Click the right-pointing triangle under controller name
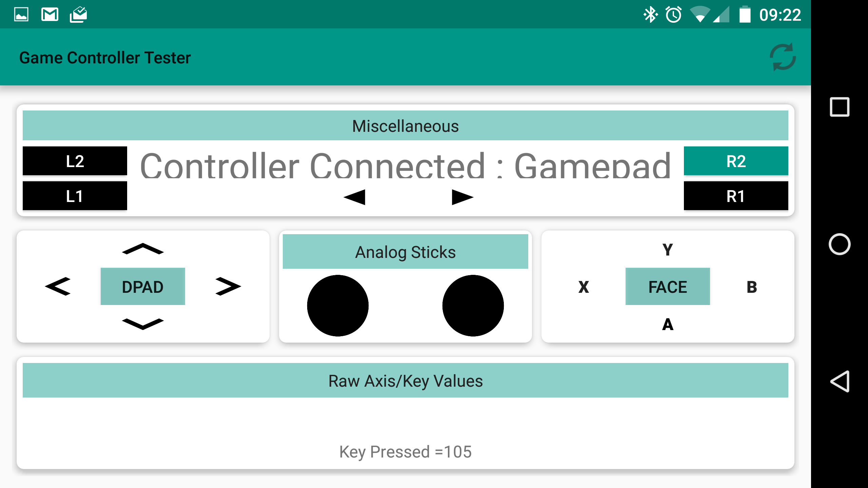Screen dimensions: 868x488 (x=462, y=197)
